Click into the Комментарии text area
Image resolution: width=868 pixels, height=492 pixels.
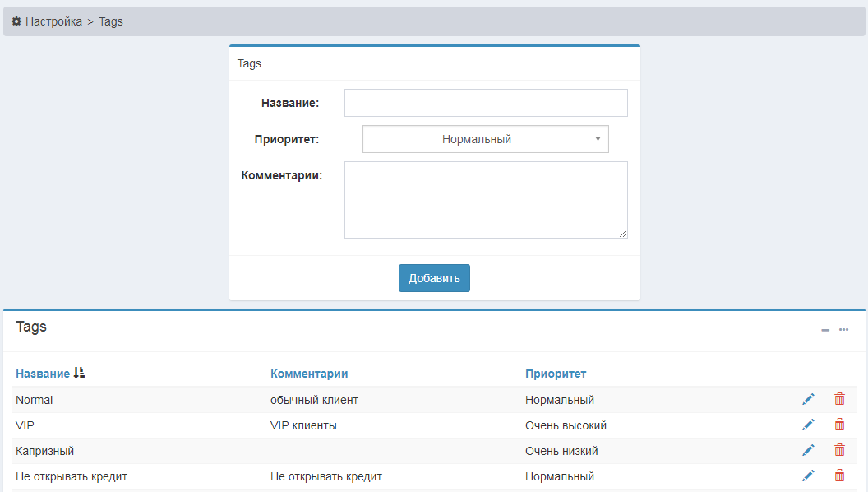486,200
